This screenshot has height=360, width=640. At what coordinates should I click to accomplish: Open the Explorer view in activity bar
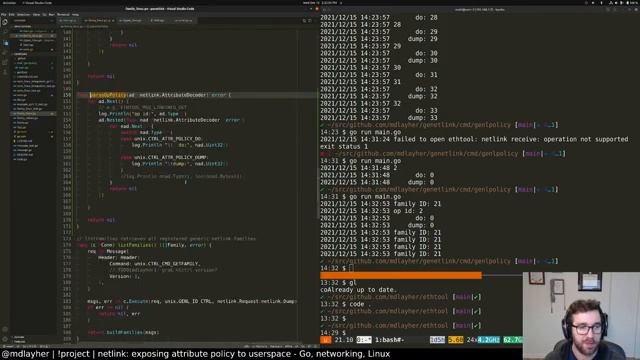5,22
